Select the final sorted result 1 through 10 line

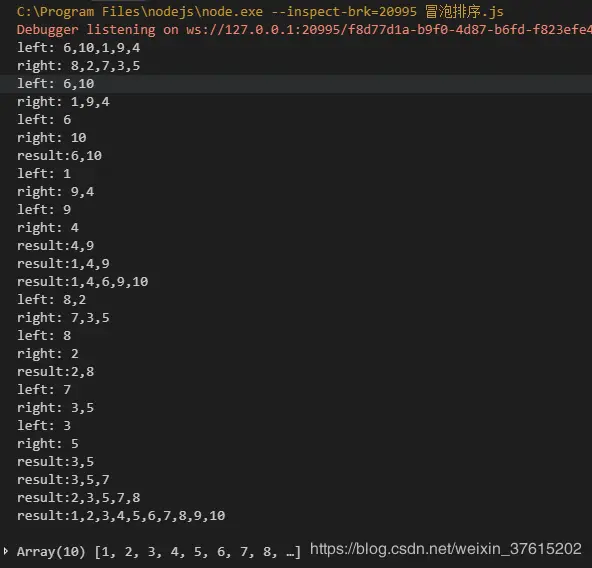tap(121, 516)
